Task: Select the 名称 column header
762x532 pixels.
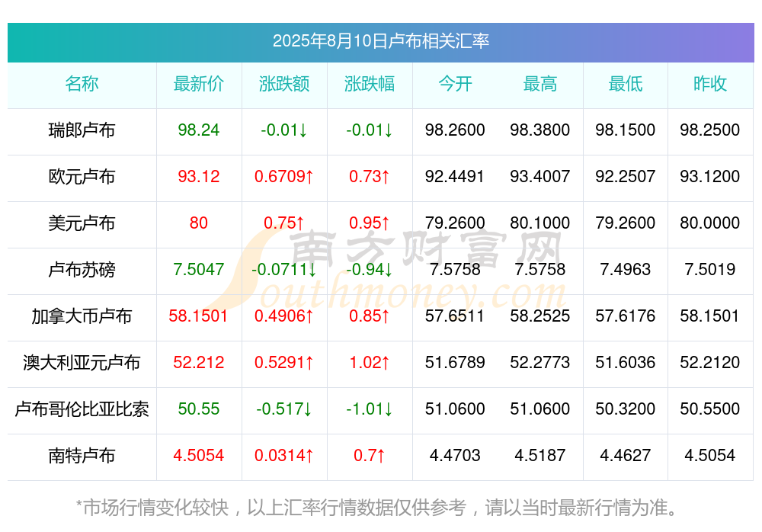Action: (x=82, y=84)
